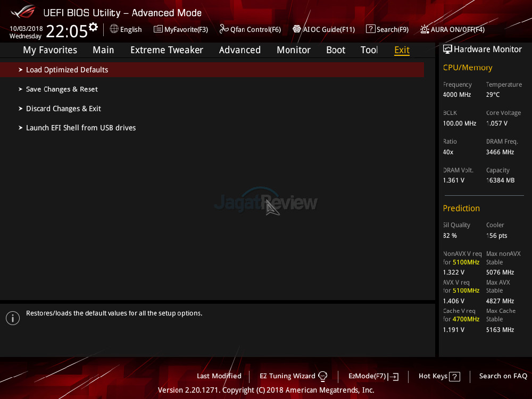Image resolution: width=532 pixels, height=399 pixels.
Task: Click the 1.322 V NonAVX value
Action: coord(454,272)
